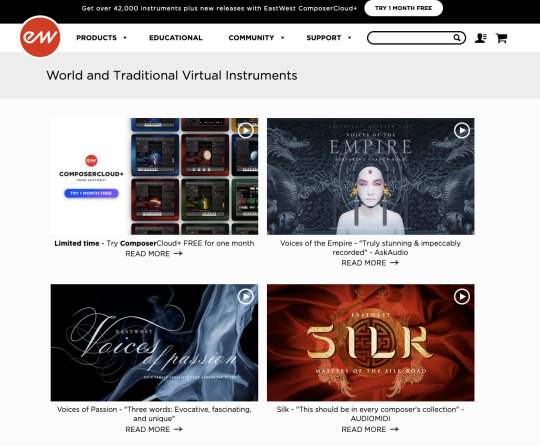Play the Voices of Passion video

click(246, 297)
